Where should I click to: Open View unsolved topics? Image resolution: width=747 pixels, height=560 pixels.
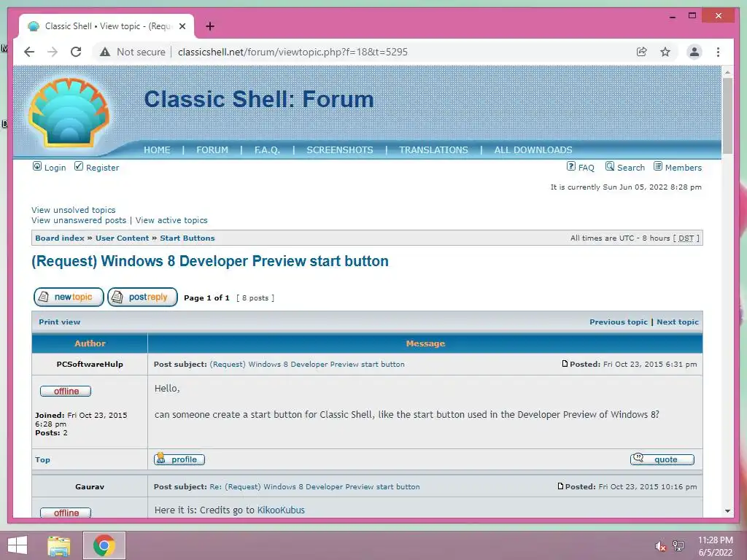coord(74,210)
